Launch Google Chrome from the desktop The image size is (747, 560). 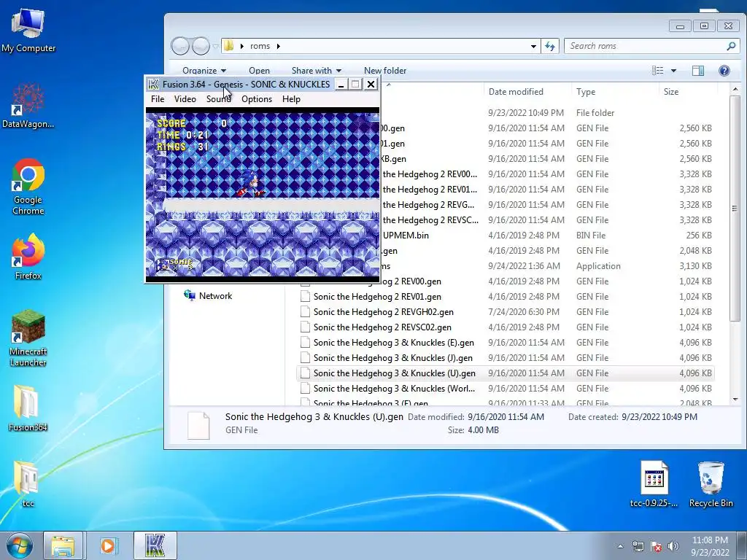(28, 187)
